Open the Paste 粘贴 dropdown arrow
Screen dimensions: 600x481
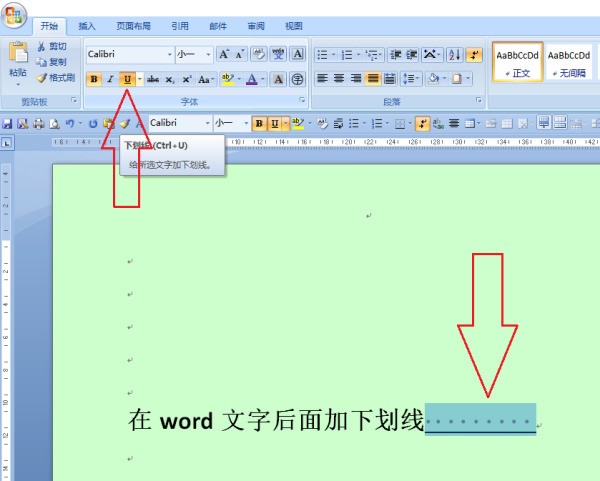click(18, 85)
